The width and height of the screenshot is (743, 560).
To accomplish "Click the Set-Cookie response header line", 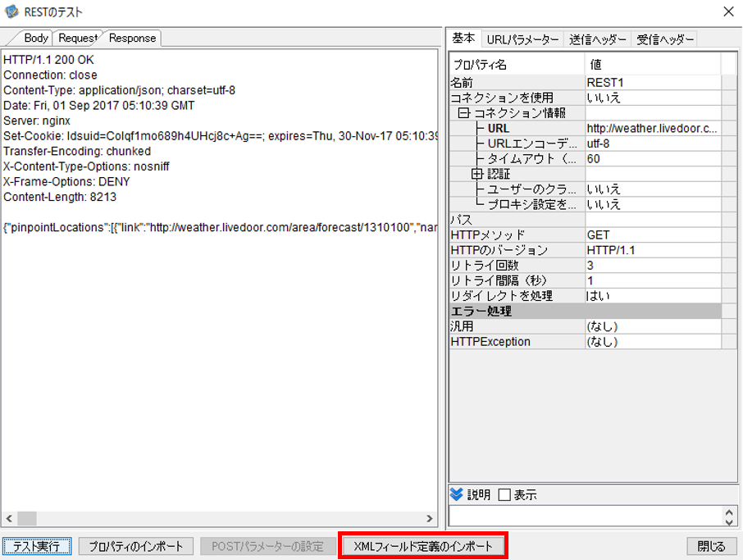I will click(x=220, y=136).
